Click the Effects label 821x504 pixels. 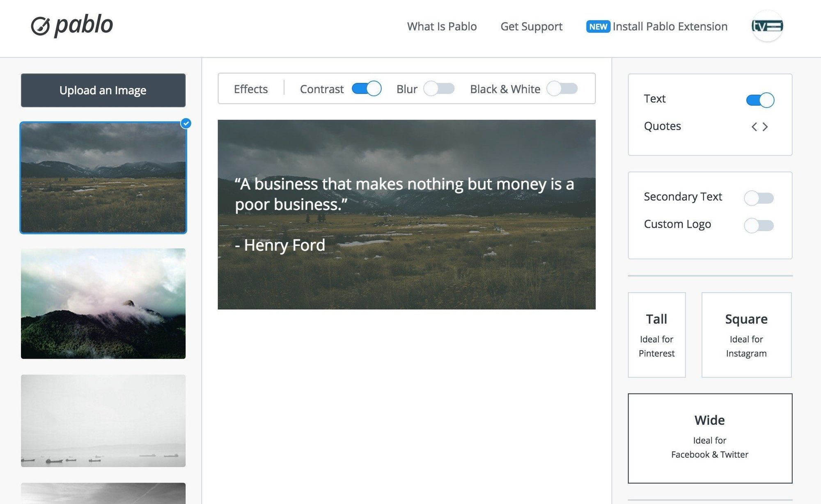click(x=250, y=89)
